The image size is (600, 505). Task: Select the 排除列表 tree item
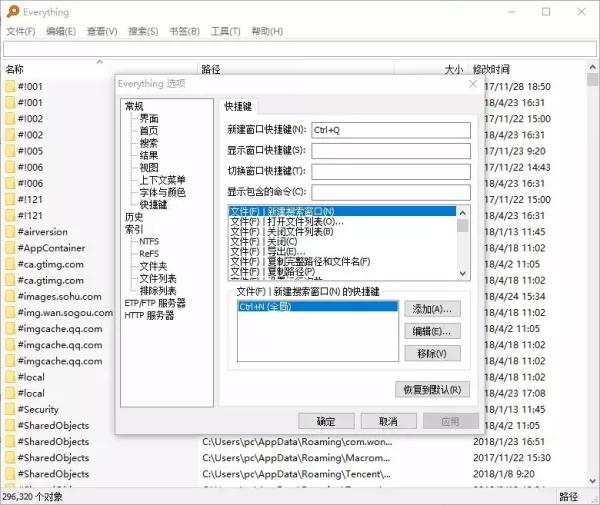click(158, 290)
